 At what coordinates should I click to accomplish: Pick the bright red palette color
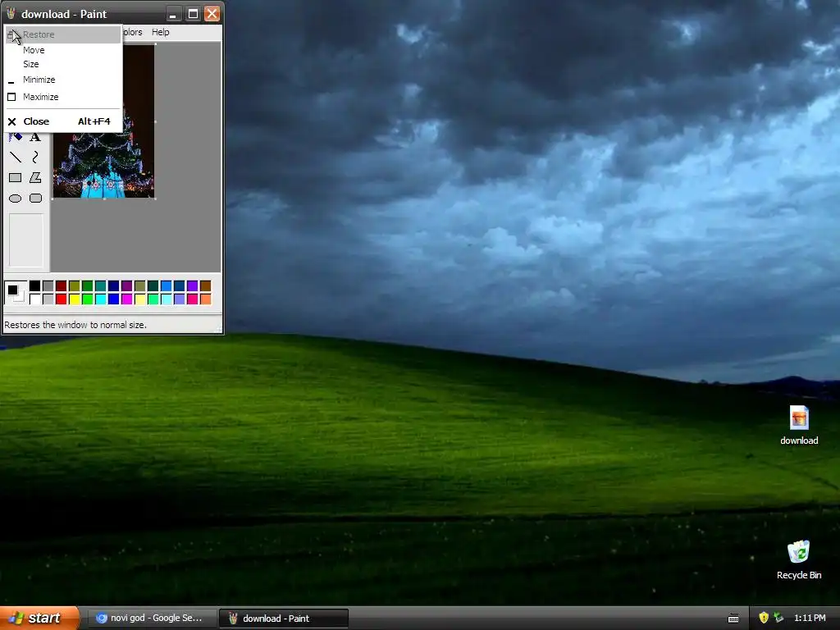(61, 299)
